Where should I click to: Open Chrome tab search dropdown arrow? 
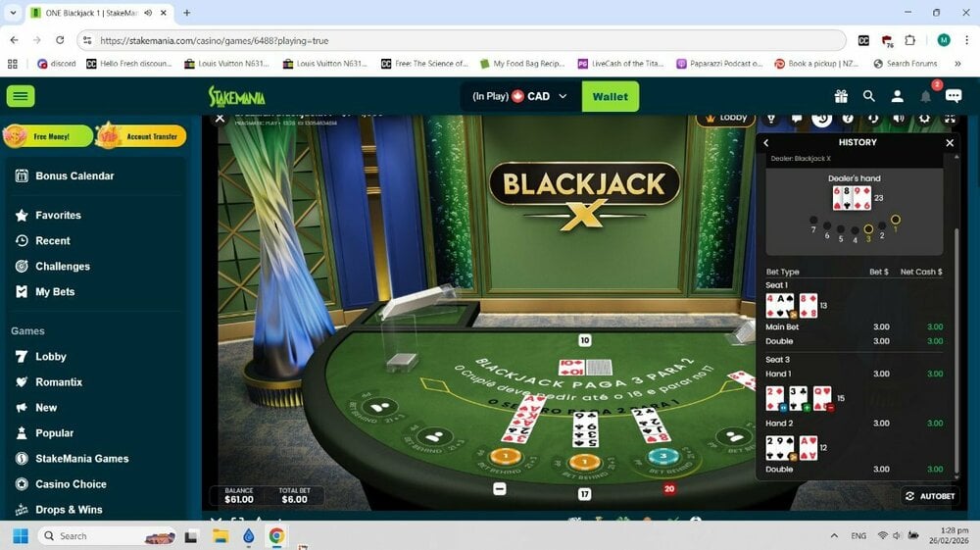[13, 13]
